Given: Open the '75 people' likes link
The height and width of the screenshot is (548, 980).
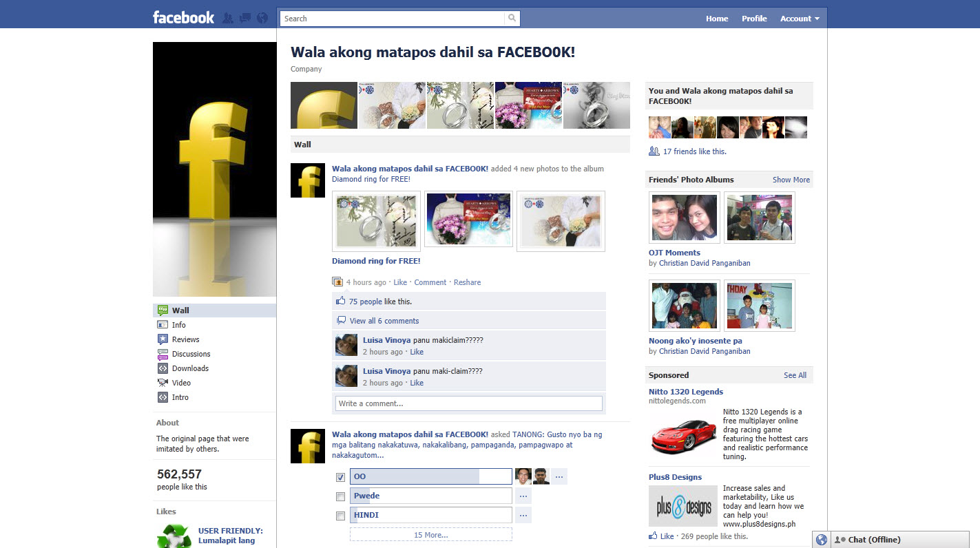Looking at the screenshot, I should coord(366,302).
